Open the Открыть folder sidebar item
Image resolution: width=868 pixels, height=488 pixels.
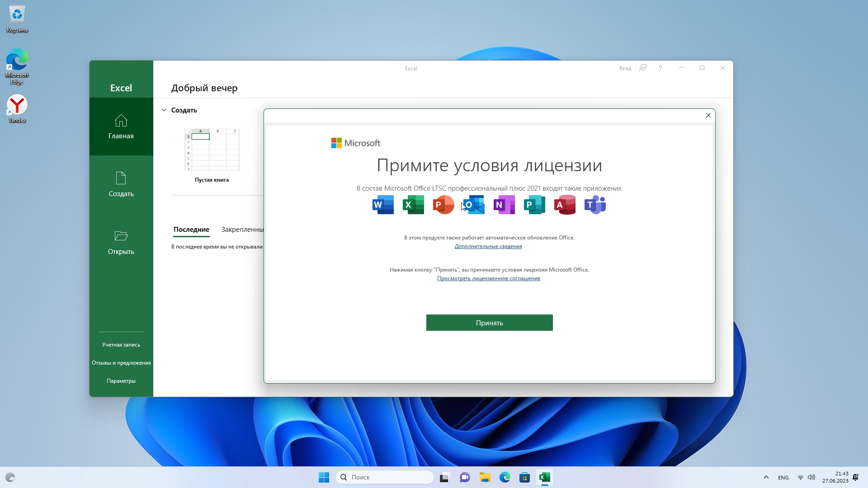(x=121, y=243)
